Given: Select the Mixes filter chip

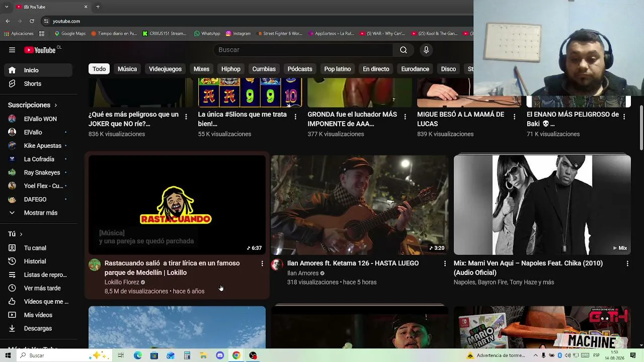Looking at the screenshot, I should (x=201, y=69).
